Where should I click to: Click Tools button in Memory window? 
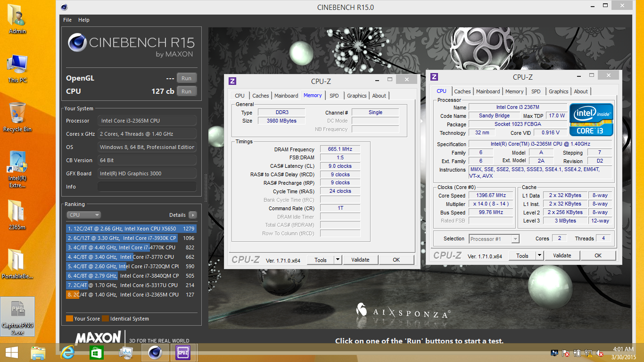321,260
